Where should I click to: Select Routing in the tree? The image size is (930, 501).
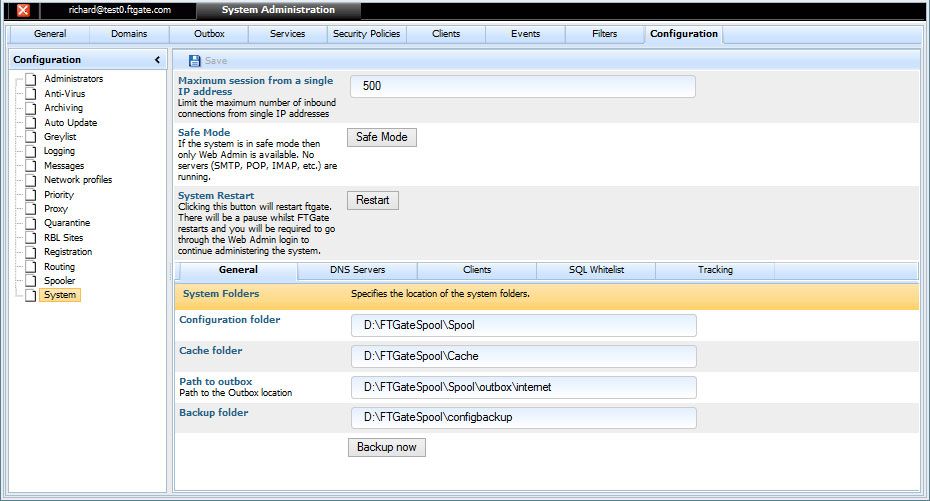[x=59, y=267]
